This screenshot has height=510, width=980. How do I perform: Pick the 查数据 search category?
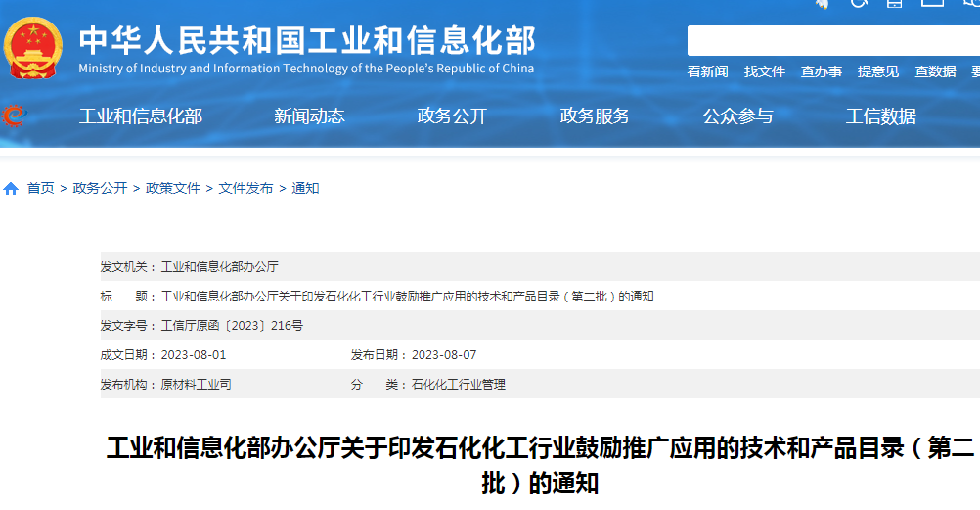935,71
